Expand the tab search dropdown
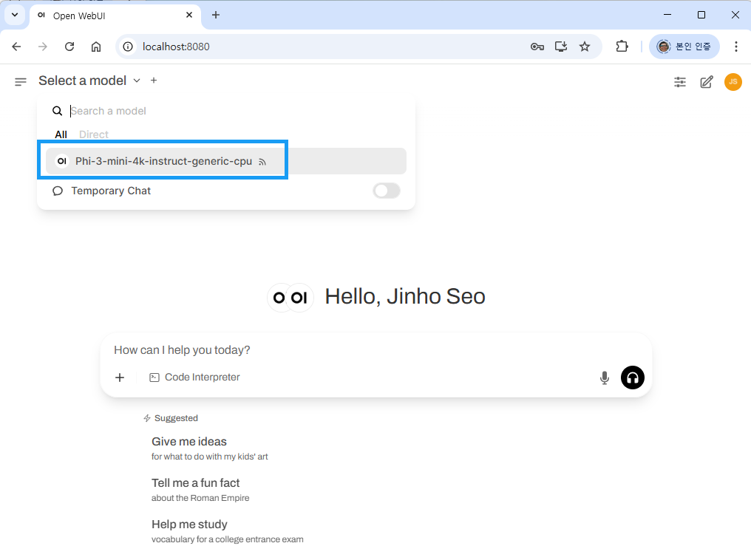751x560 pixels. tap(15, 15)
